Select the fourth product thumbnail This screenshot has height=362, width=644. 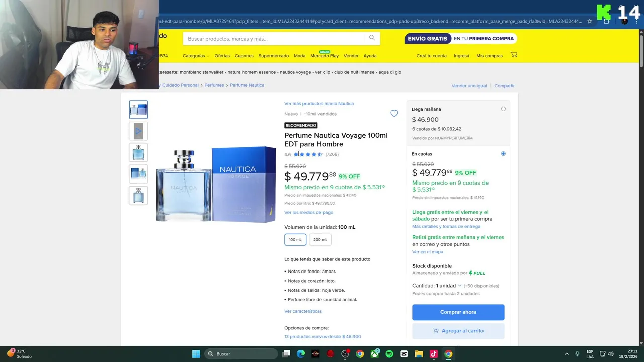pyautogui.click(x=138, y=174)
